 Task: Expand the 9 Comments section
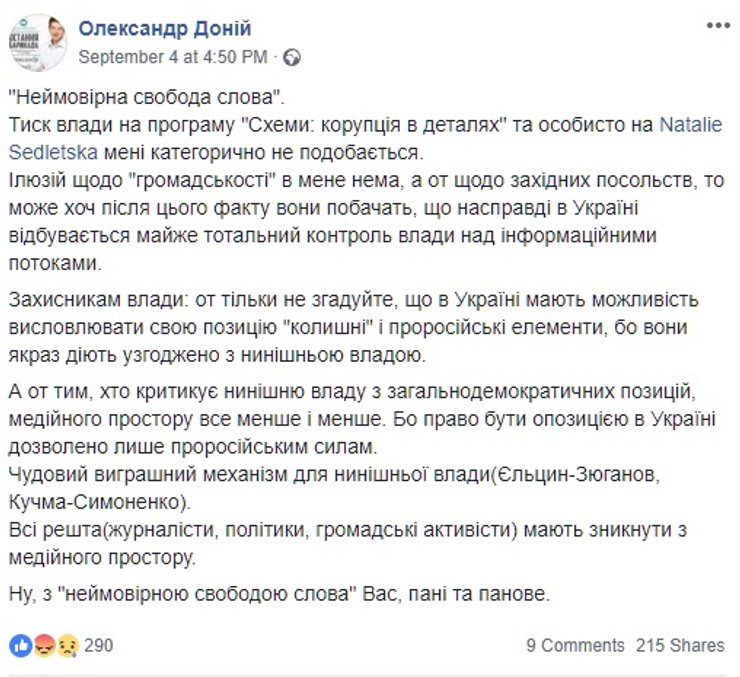[x=575, y=646]
